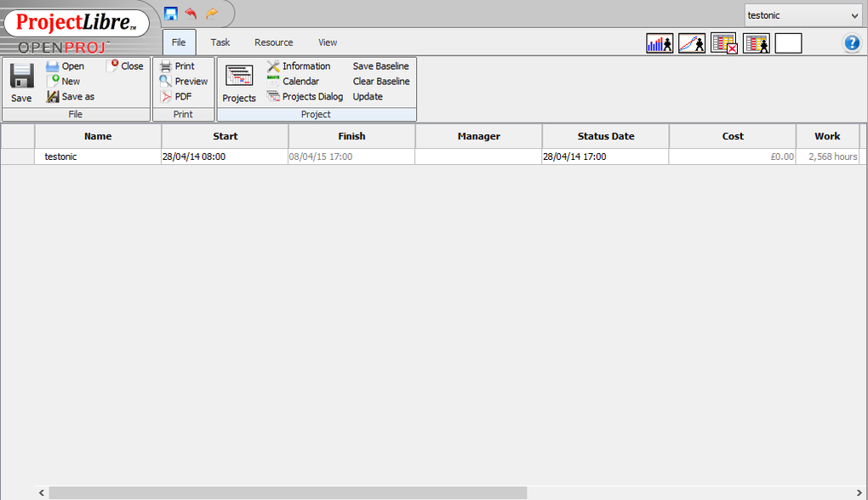Click the task usage view with red X
The image size is (868, 500).
[724, 43]
